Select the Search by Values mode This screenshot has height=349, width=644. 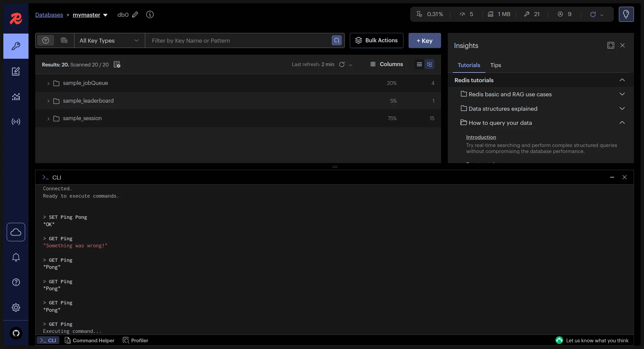[64, 40]
